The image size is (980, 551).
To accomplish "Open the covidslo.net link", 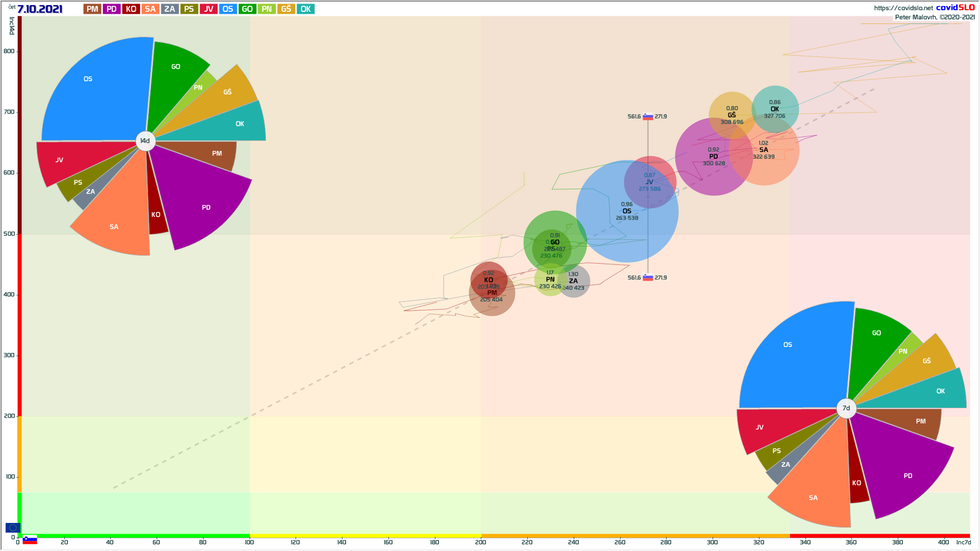I will (903, 8).
